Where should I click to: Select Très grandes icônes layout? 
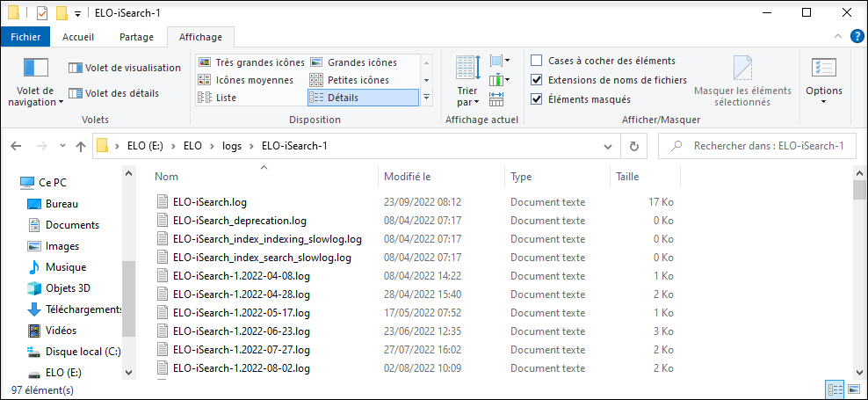coord(251,62)
